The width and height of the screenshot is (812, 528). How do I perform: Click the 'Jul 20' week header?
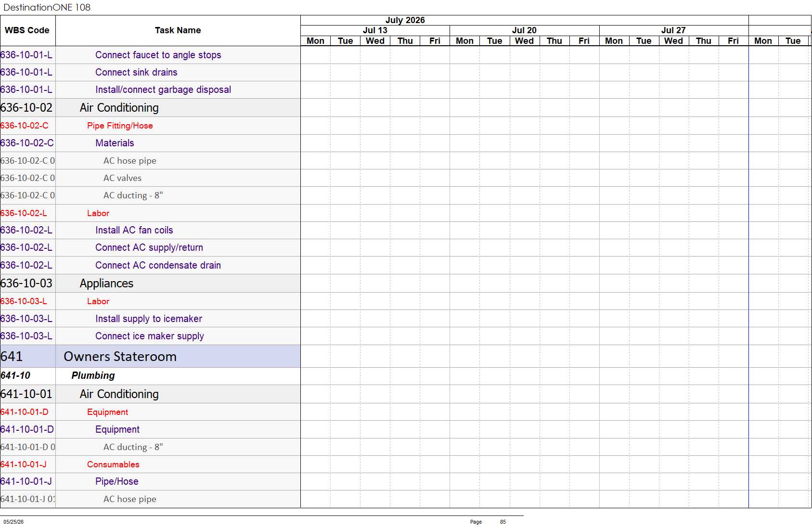coord(524,30)
